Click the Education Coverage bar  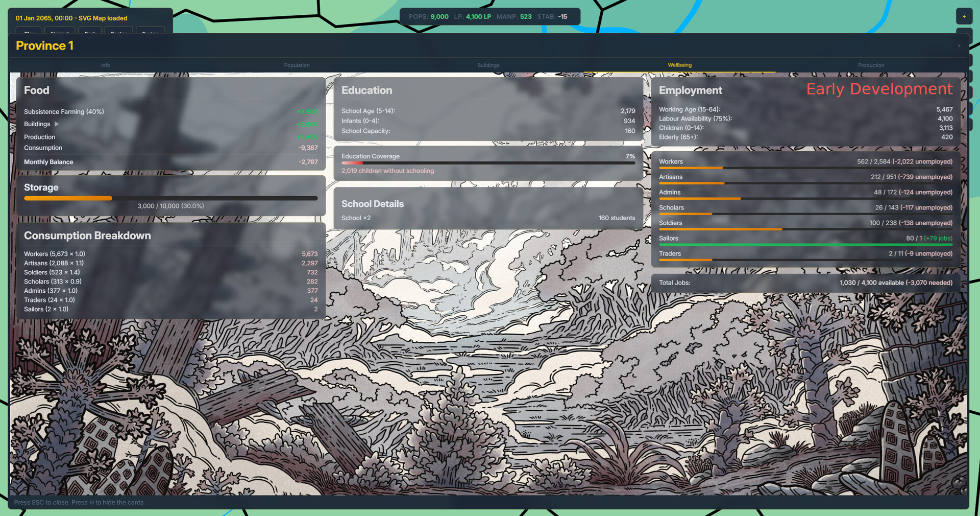488,163
